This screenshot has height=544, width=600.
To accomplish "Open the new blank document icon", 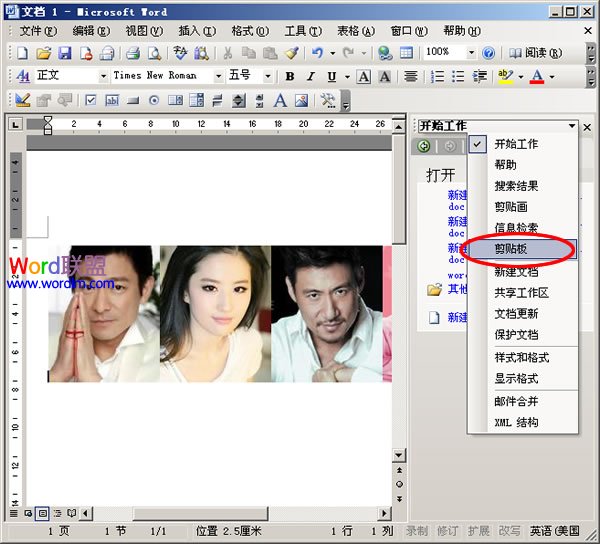I will (23, 52).
